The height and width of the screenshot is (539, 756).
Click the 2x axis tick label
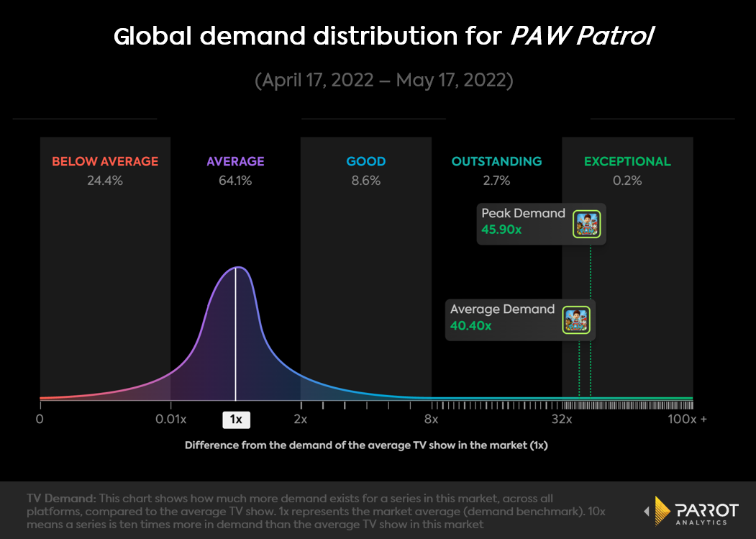click(x=301, y=420)
